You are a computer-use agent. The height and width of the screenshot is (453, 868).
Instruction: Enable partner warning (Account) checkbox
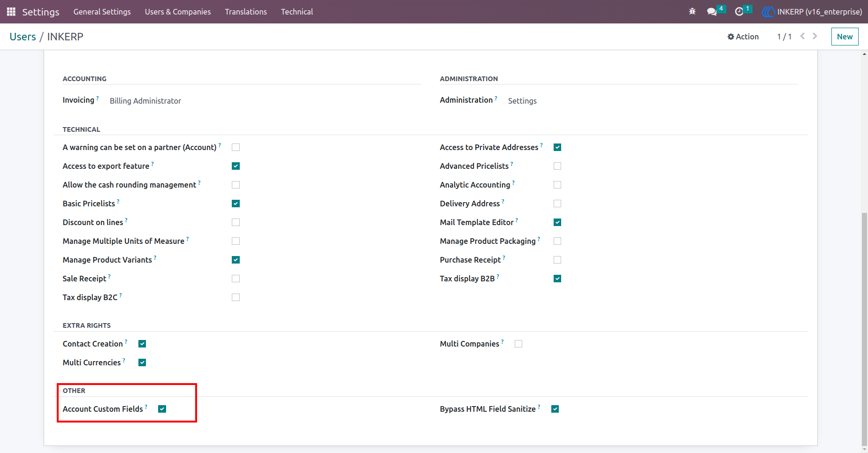pos(236,147)
